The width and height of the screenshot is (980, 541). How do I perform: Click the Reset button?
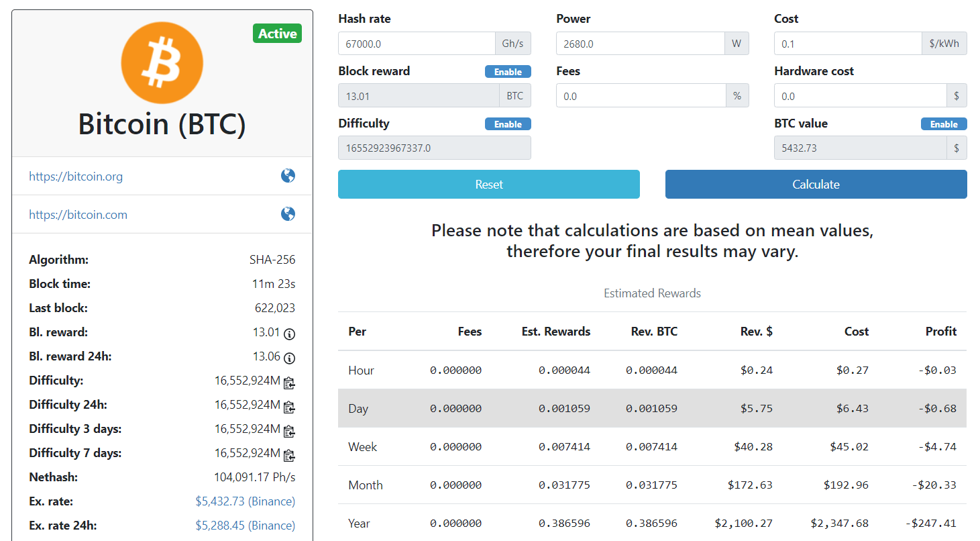(x=488, y=184)
